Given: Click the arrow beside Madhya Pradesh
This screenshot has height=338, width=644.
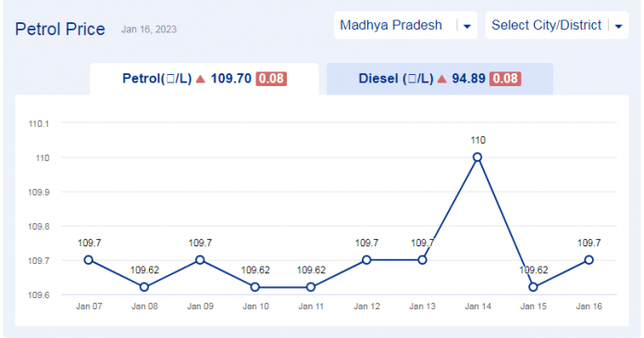Looking at the screenshot, I should 467,26.
